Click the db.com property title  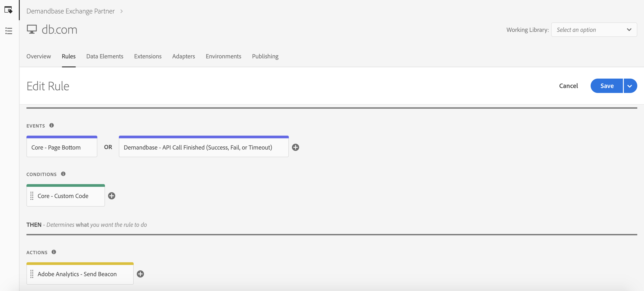pyautogui.click(x=59, y=30)
